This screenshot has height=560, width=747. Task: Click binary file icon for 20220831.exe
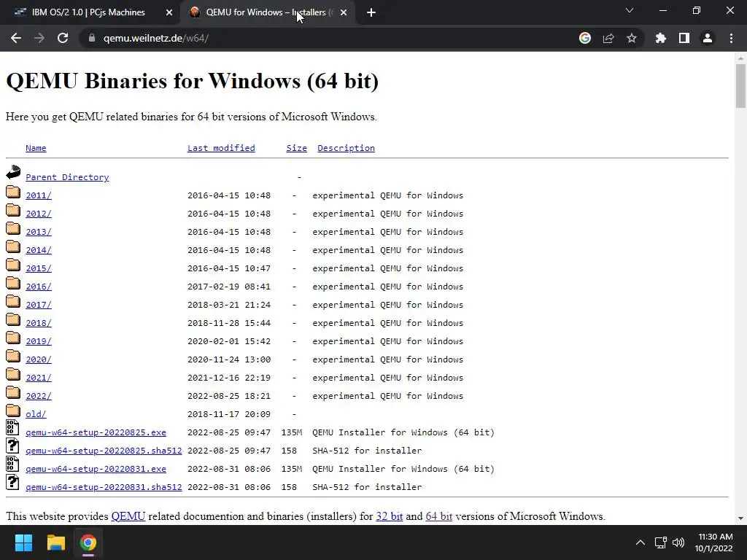(13, 464)
